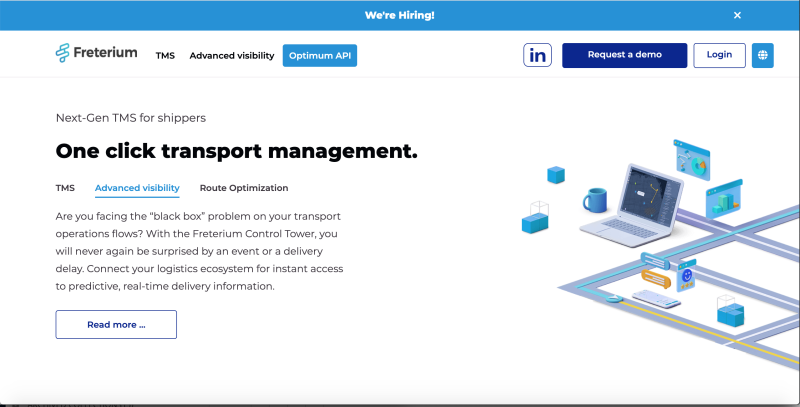The height and width of the screenshot is (407, 800).
Task: Open the LinkedIn icon link
Action: click(x=537, y=55)
